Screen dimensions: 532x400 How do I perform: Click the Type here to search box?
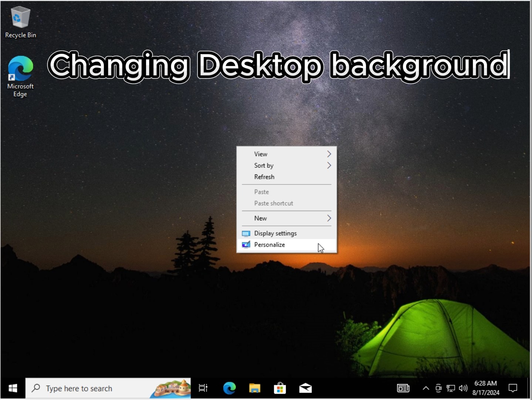click(x=108, y=388)
